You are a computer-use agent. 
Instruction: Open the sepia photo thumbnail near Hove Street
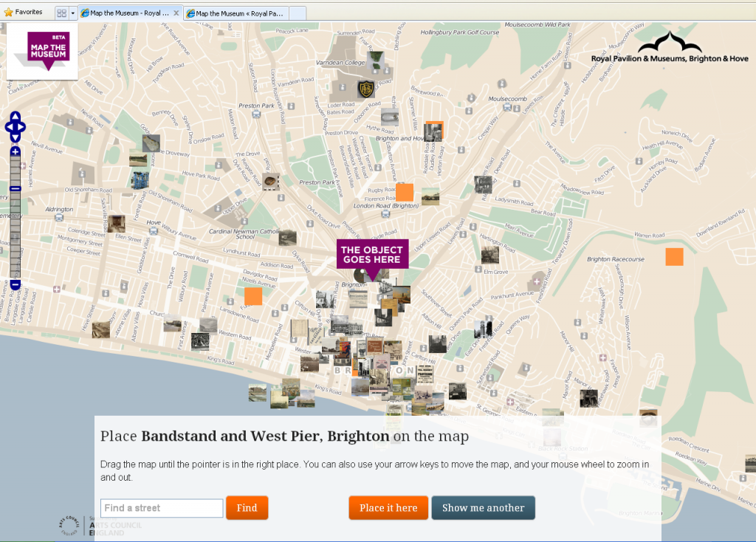[100, 330]
